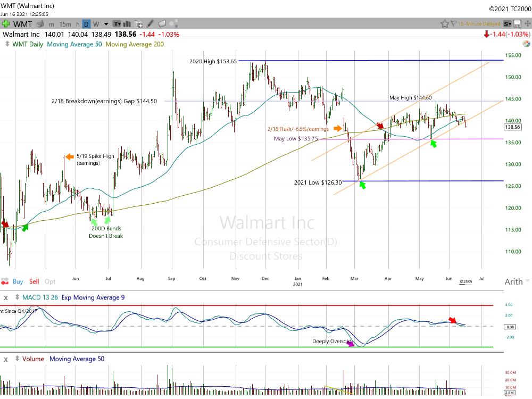Click the add indicator icon
The width and height of the screenshot is (532, 399).
[138, 24]
